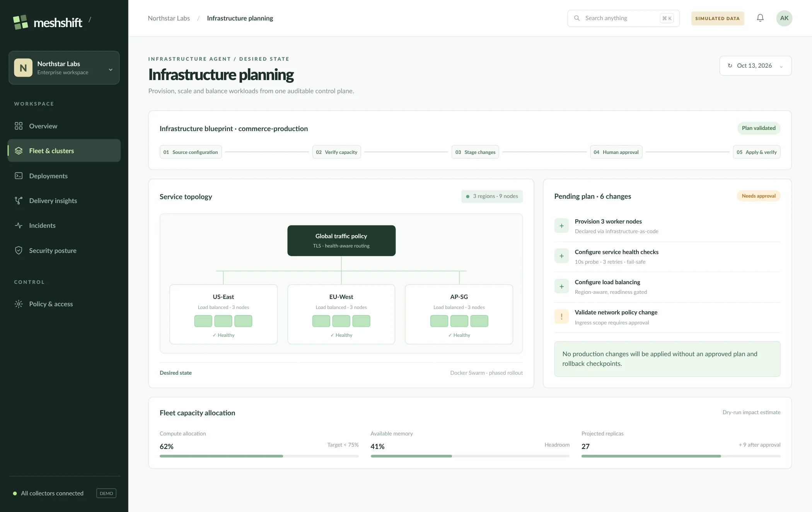Select the EU-West region card
The height and width of the screenshot is (512, 812).
click(x=341, y=314)
